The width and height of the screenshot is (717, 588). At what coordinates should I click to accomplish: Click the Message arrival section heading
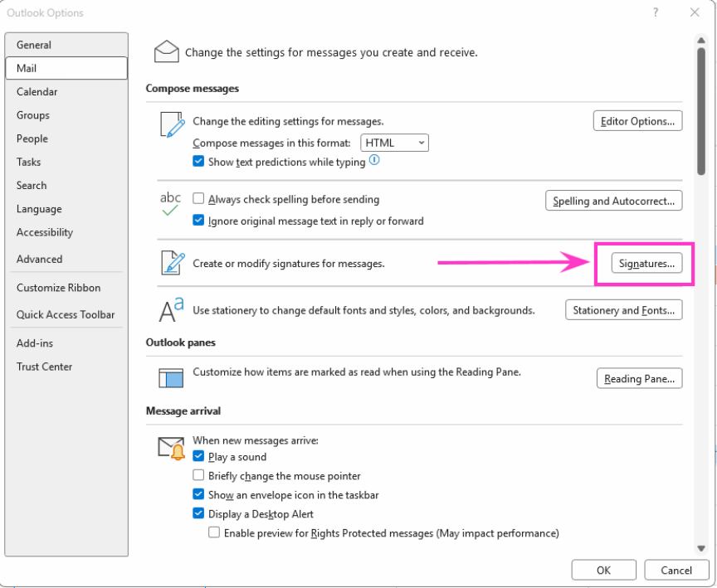click(x=183, y=411)
